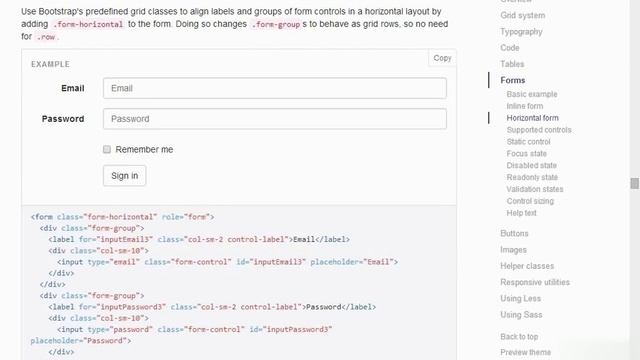Click the form class="form-horizontal" code line
Image resolution: width=640 pixels, height=360 pixels.
tap(122, 217)
